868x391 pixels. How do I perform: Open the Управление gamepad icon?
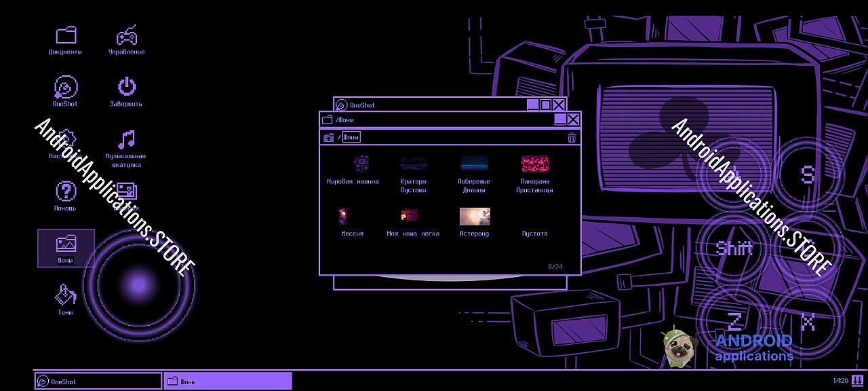point(126,36)
